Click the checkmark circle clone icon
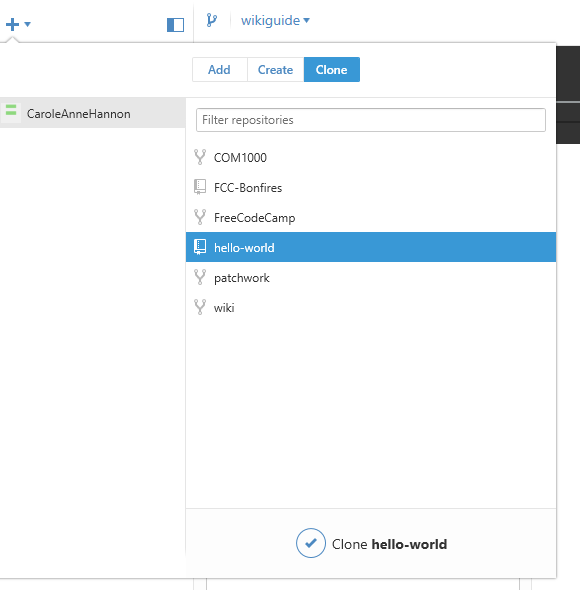This screenshot has width=580, height=590. [x=311, y=543]
